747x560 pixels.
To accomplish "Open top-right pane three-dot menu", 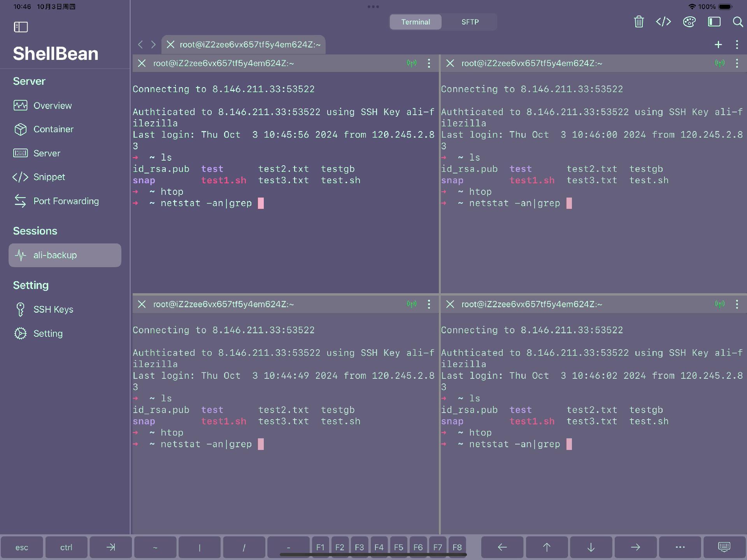I will (737, 63).
